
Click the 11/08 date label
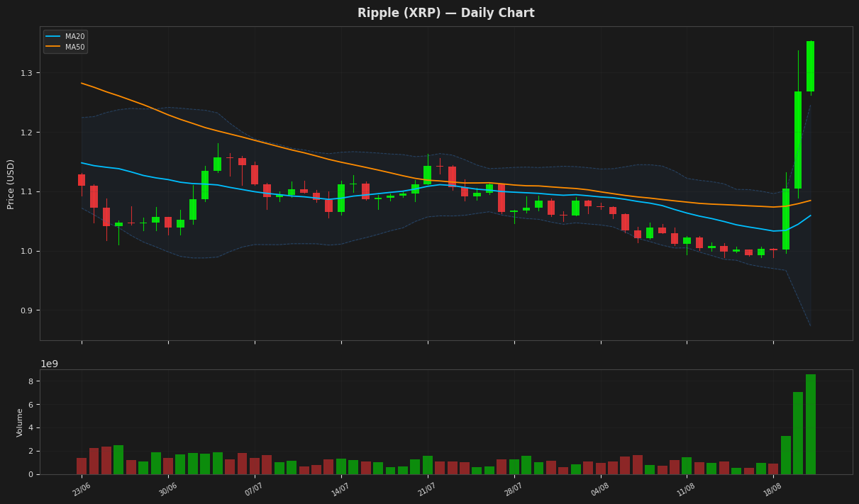pos(687,488)
